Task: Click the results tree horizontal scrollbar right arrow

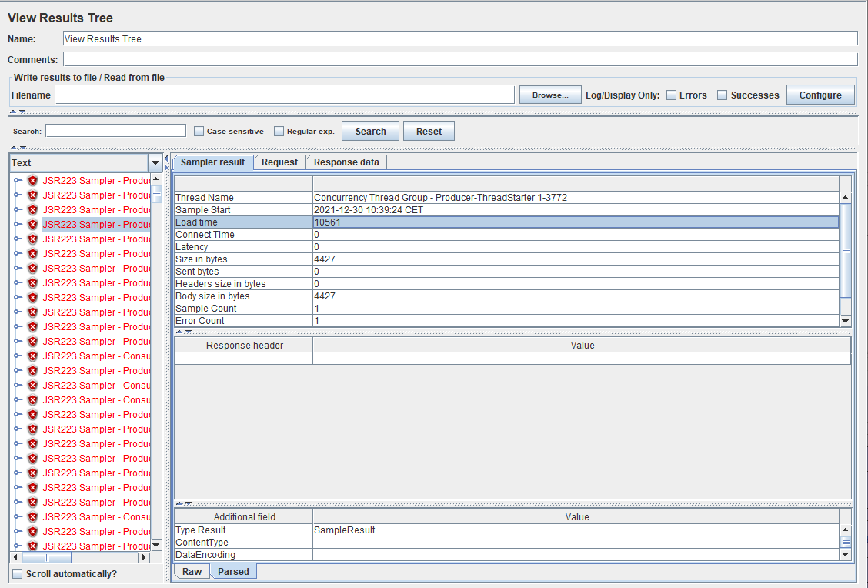Action: pos(145,557)
